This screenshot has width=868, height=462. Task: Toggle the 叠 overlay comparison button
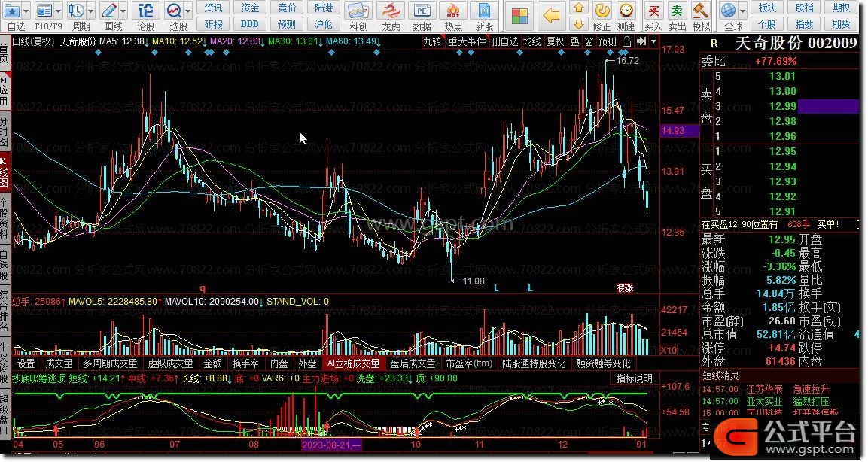tap(574, 41)
